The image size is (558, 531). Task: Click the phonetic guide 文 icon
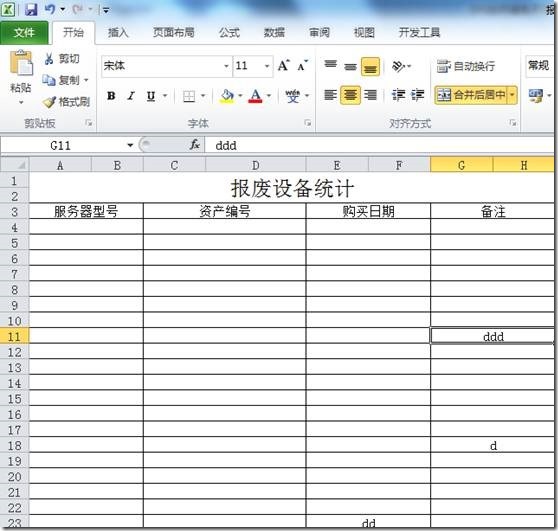click(293, 96)
